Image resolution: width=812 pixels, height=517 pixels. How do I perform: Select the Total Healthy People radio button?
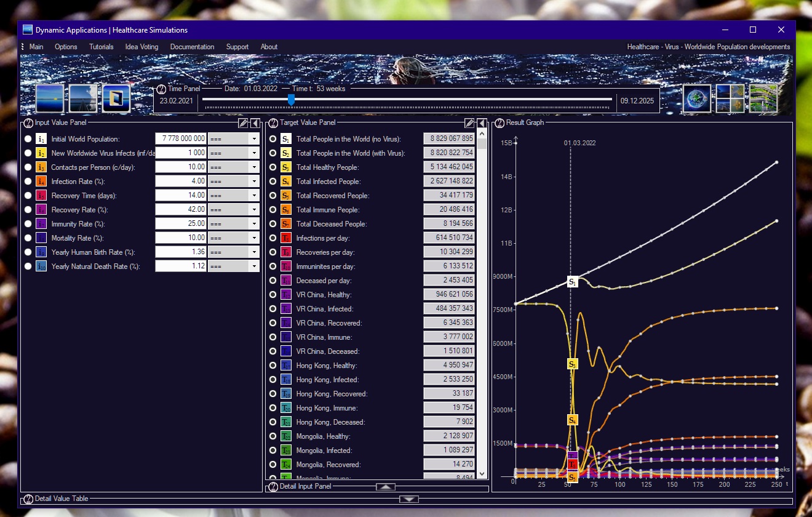click(273, 167)
